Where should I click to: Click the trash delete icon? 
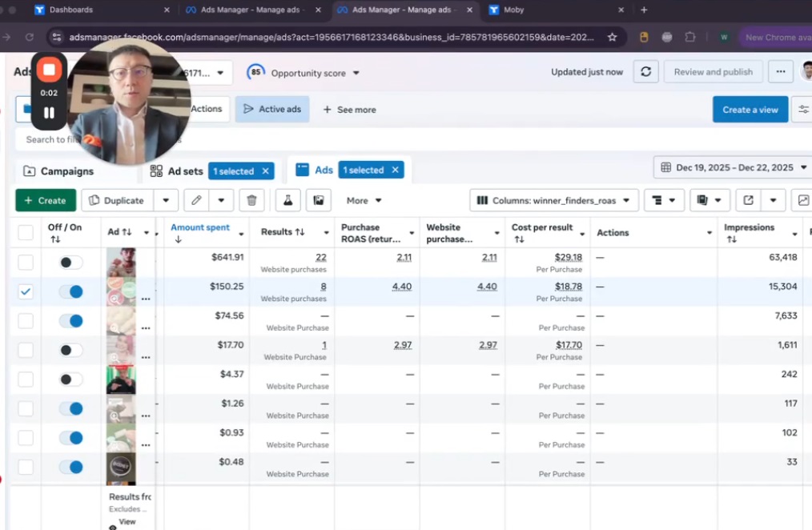251,200
